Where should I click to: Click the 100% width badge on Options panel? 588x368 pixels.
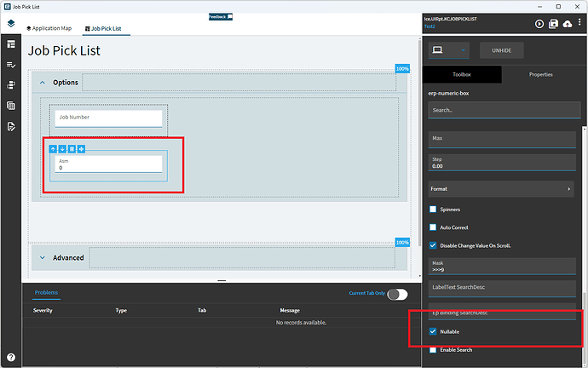pyautogui.click(x=402, y=69)
